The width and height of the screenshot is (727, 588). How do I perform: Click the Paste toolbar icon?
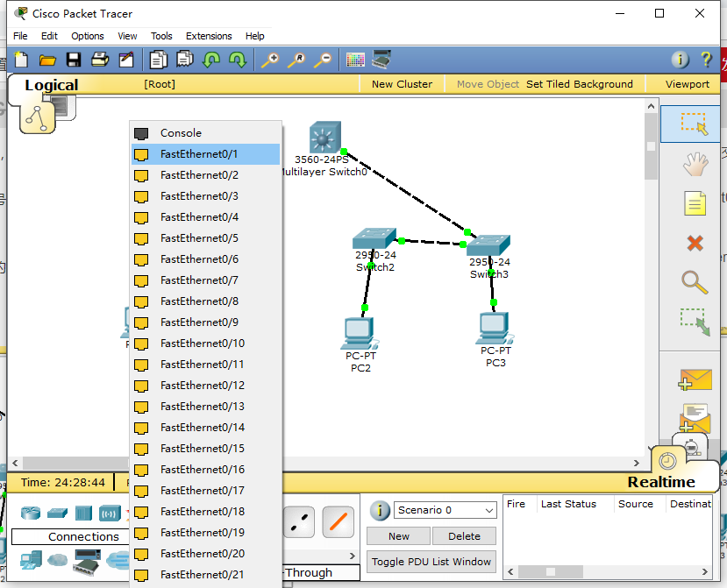coord(184,59)
